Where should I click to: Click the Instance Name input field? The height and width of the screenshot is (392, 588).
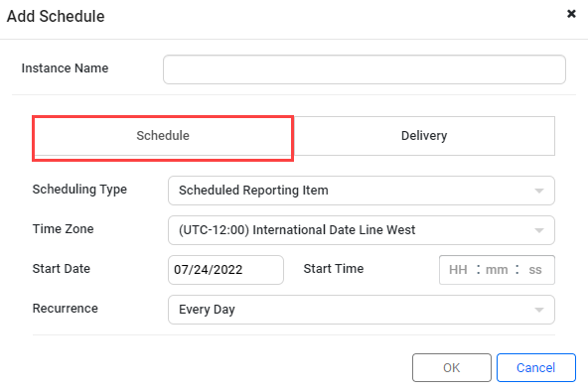(x=365, y=69)
